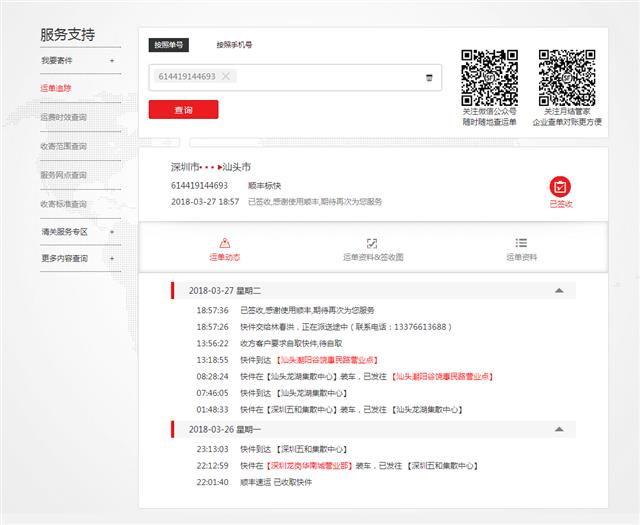Screen dimensions: 640x525
Task: Click the 23:13:03 深圳五和集散中心 arrival entry
Action: pyautogui.click(x=272, y=449)
